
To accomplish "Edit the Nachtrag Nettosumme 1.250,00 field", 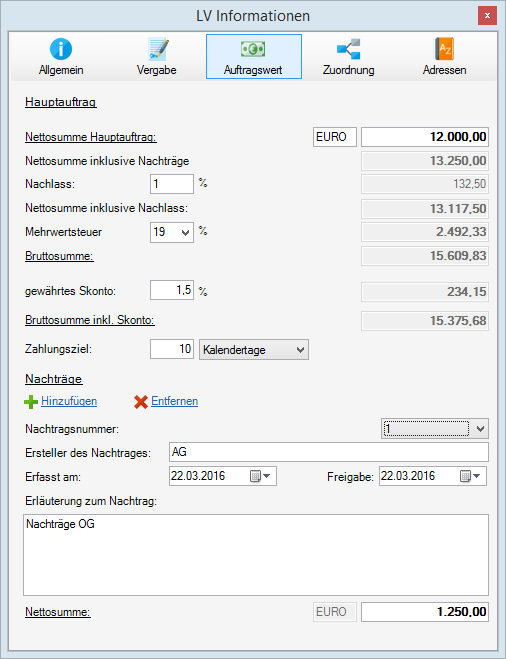I will (425, 612).
